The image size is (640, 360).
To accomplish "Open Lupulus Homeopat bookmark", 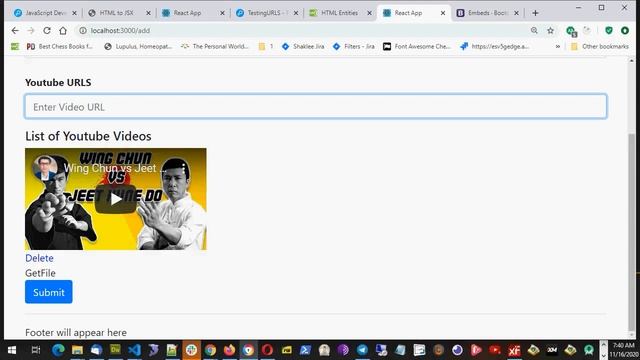I will pos(138,47).
